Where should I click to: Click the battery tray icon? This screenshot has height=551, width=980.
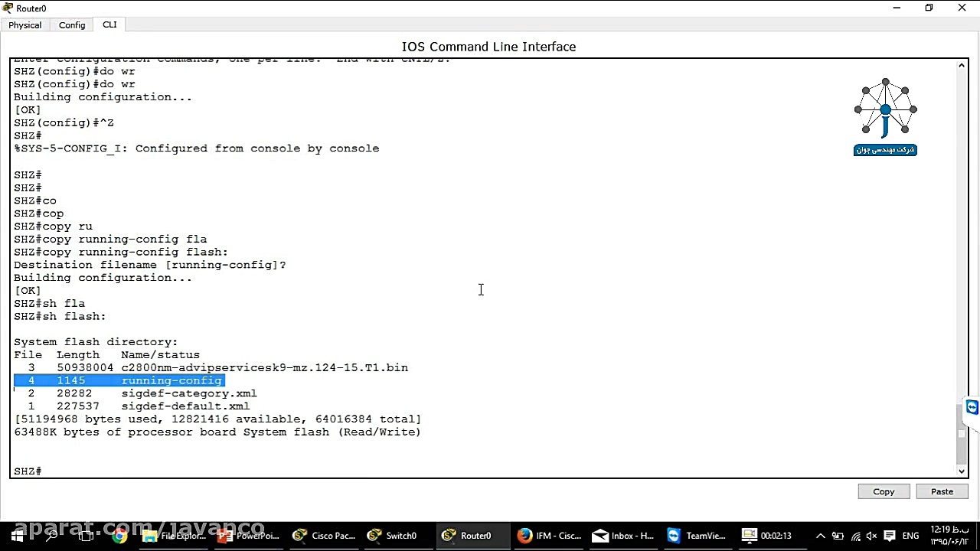838,536
